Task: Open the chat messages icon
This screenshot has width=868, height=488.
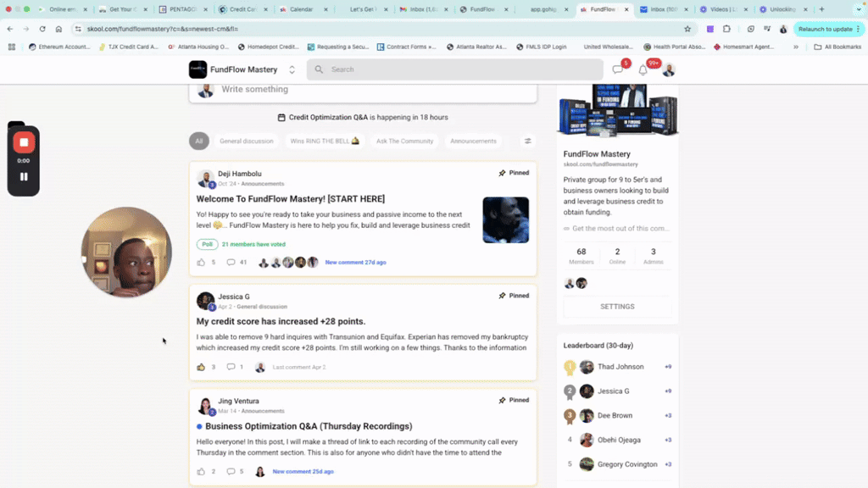Action: click(617, 69)
